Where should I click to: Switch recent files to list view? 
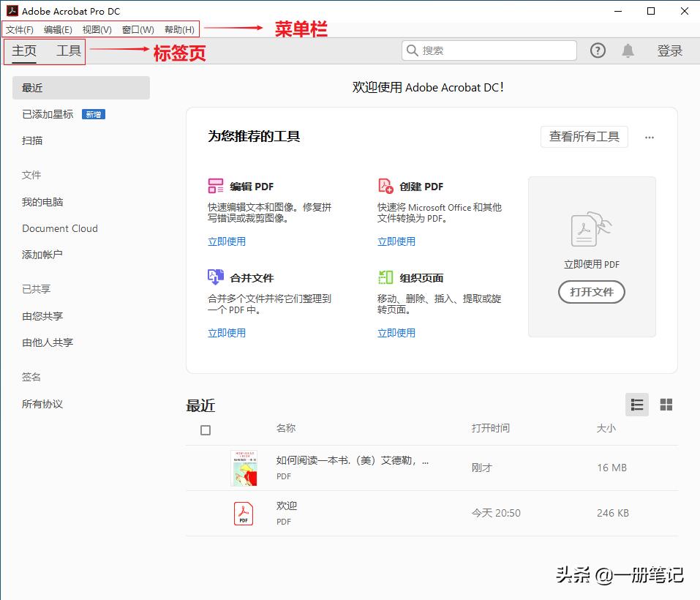636,405
